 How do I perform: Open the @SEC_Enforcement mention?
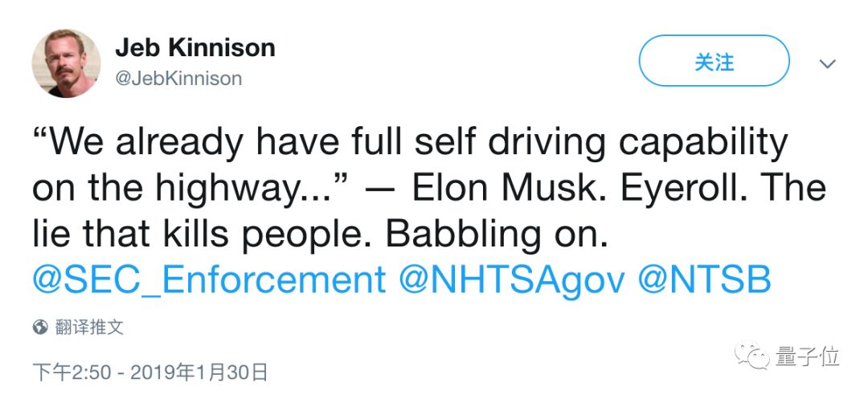(x=209, y=280)
